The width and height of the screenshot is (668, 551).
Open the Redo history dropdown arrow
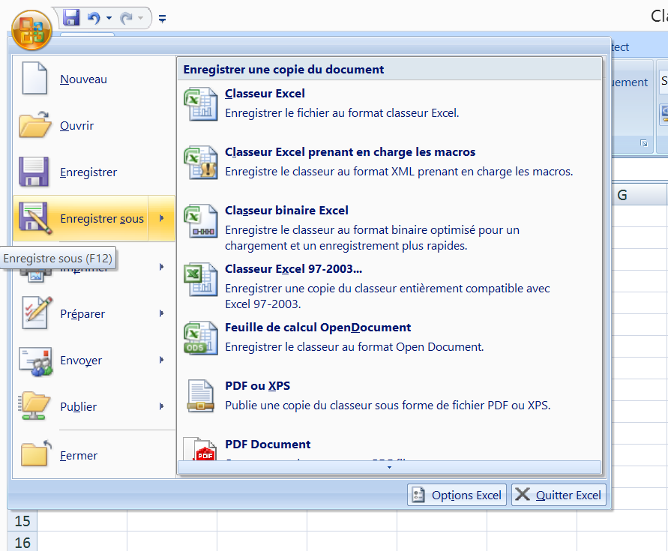tap(141, 18)
